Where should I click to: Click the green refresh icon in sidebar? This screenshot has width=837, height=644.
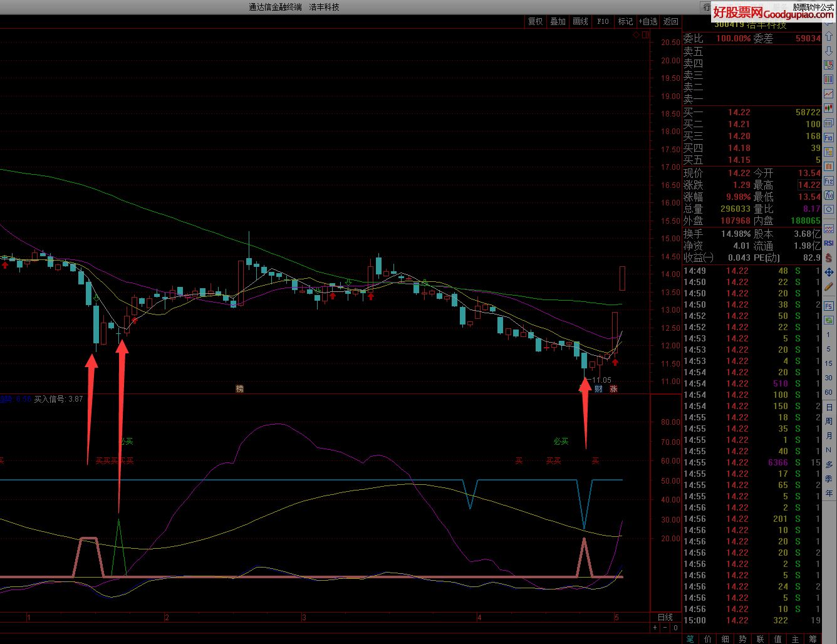coord(829,320)
